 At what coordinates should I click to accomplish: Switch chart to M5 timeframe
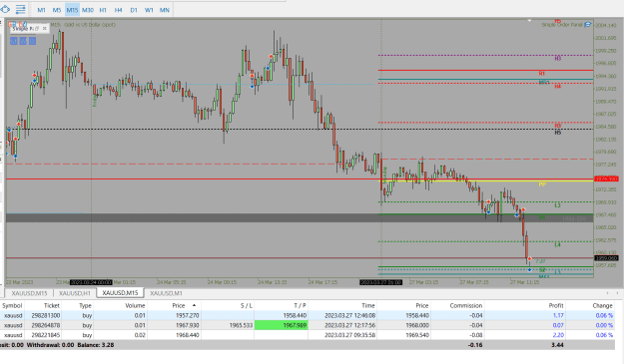tap(57, 10)
